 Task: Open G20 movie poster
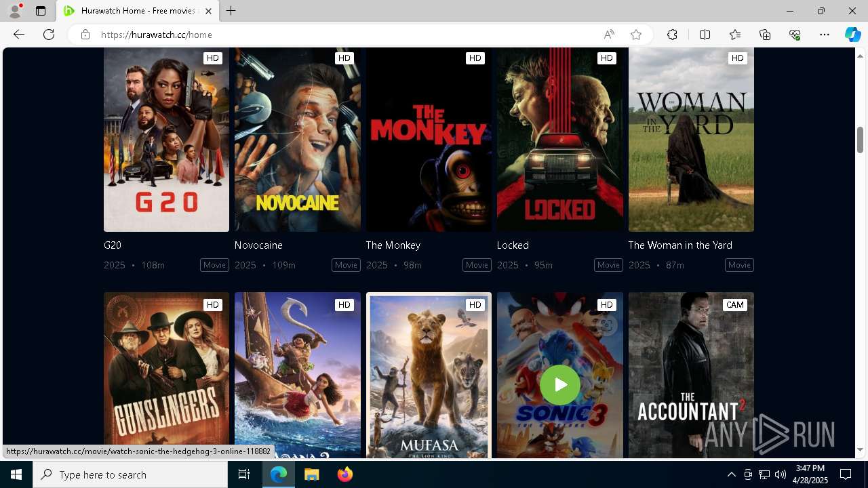[166, 140]
